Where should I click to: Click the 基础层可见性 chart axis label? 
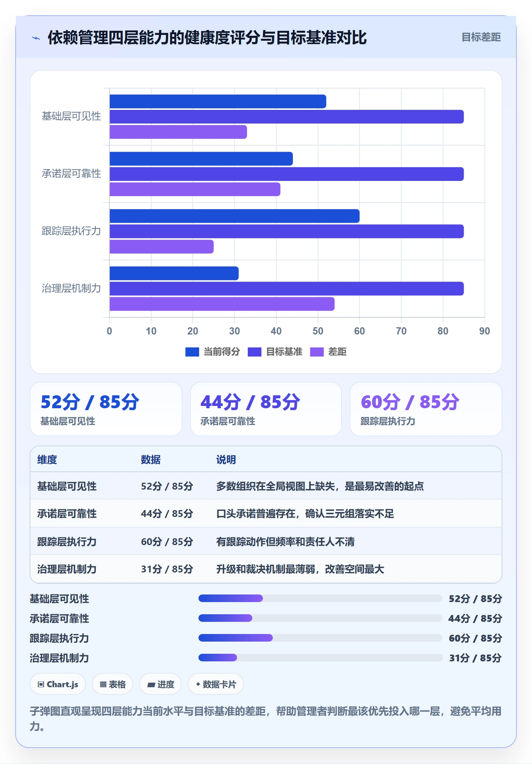tap(71, 116)
